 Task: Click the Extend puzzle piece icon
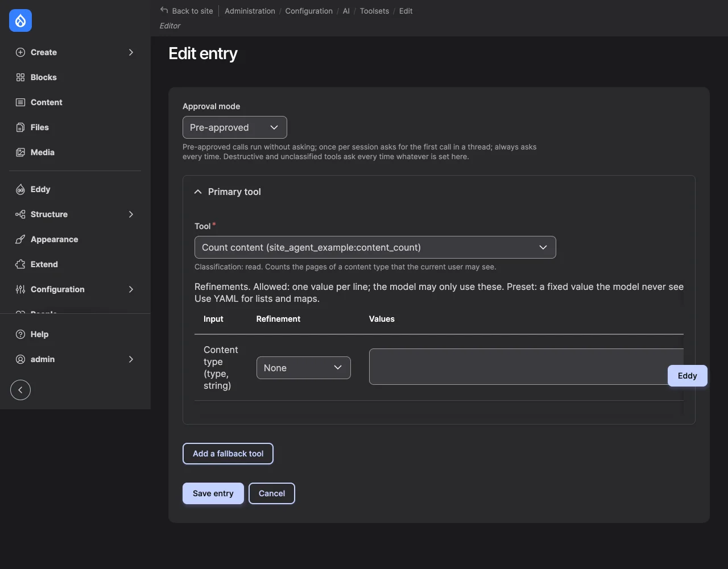[x=20, y=264]
